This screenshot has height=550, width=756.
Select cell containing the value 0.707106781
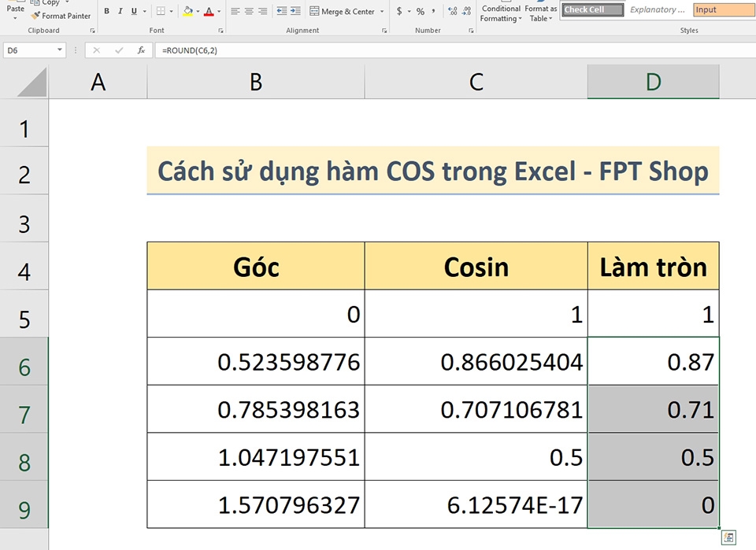click(476, 408)
